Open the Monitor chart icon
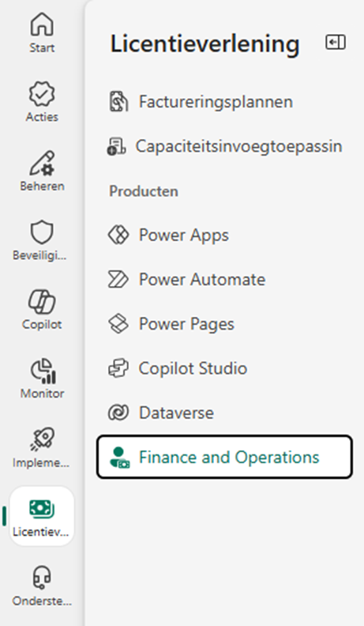This screenshot has width=364, height=626. (43, 371)
